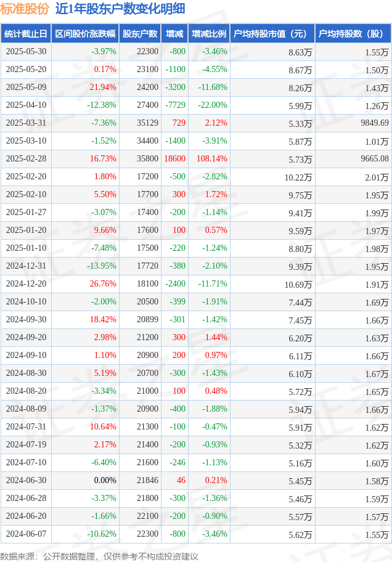Screen dimensions: 392x562
Task: Select the 股东户数 column header
Action: (x=140, y=34)
